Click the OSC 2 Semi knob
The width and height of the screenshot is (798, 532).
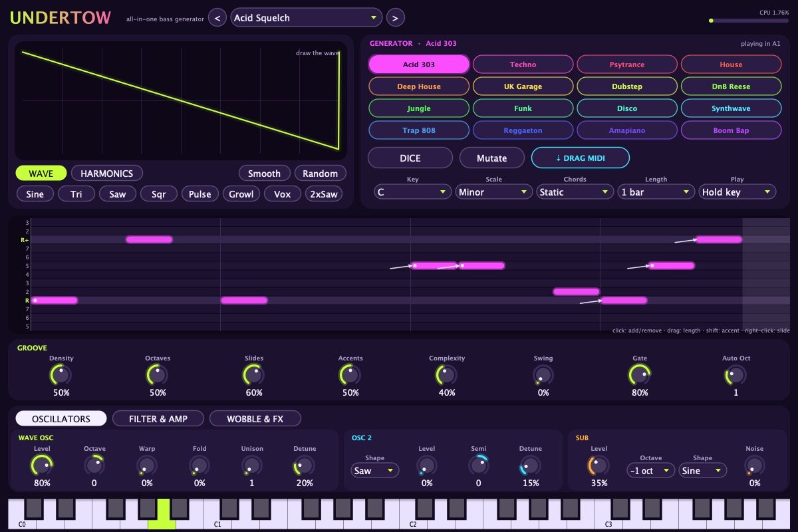tap(479, 465)
